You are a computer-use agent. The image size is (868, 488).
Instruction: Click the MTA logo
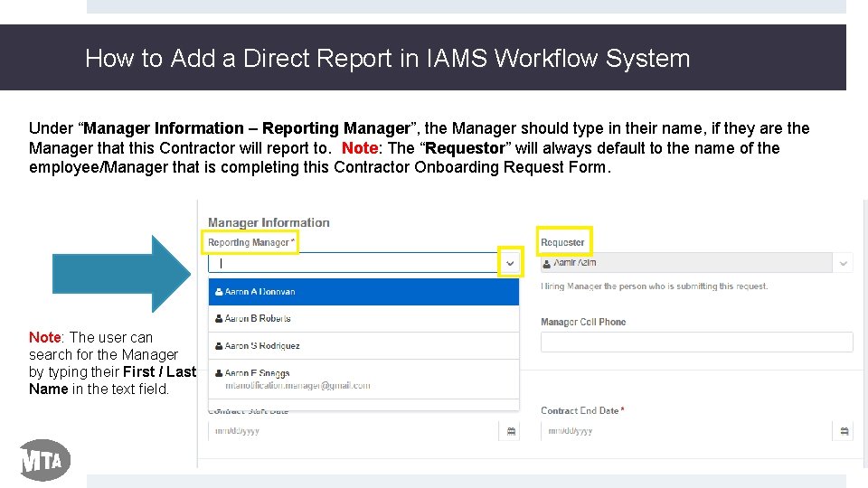(45, 460)
